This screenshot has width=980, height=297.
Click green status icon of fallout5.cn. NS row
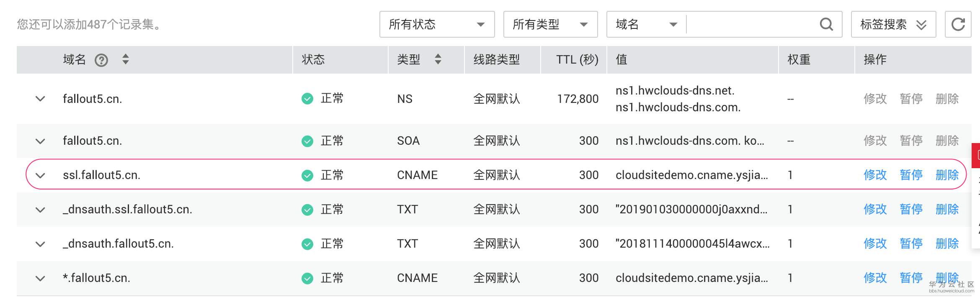coord(307,99)
